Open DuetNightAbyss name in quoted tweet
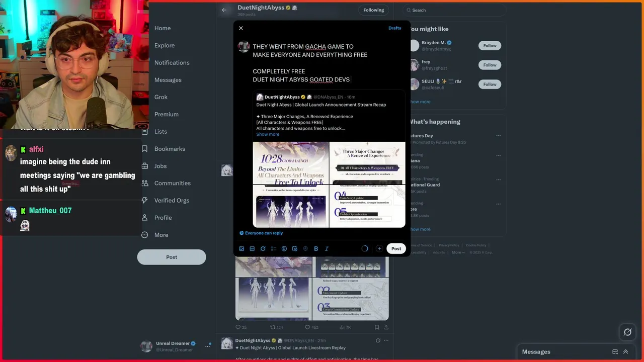 (x=282, y=97)
